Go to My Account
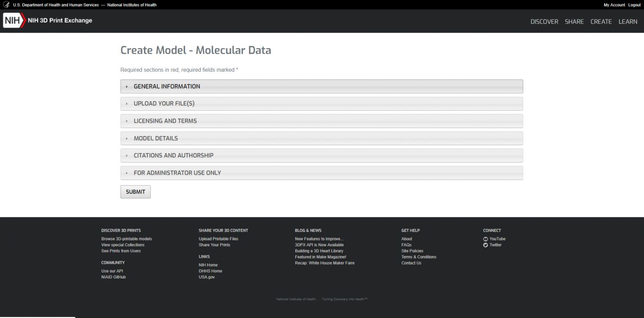 click(614, 5)
